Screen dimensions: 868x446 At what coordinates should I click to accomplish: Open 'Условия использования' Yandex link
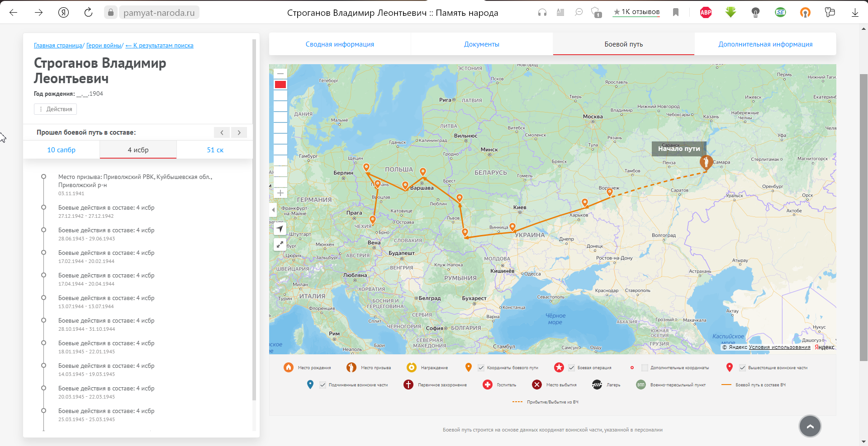coord(779,347)
